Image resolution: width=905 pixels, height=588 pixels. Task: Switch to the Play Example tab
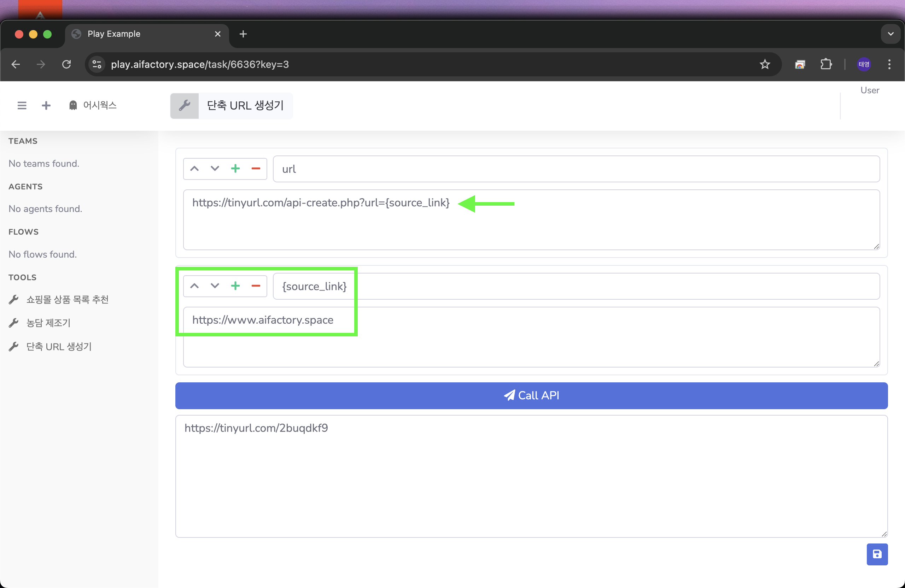(146, 34)
